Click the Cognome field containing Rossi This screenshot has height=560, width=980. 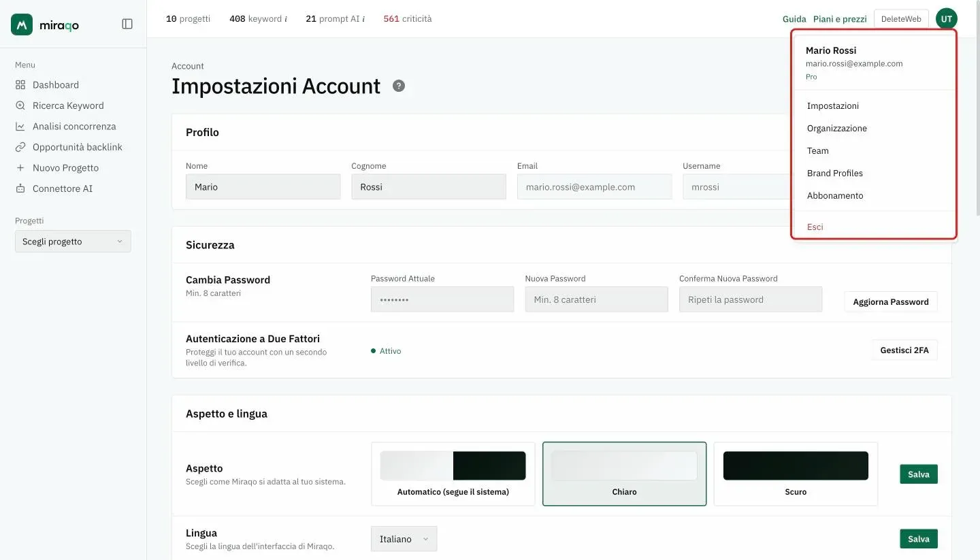point(429,187)
